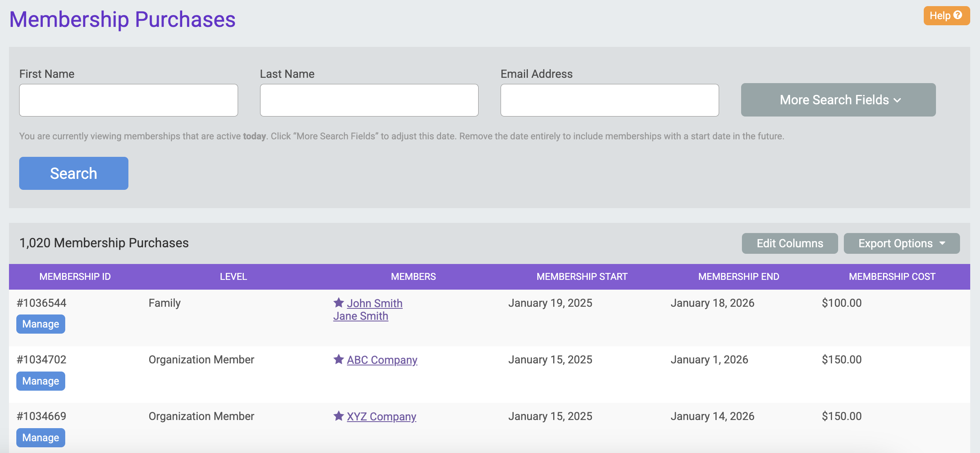This screenshot has height=453, width=980.
Task: Select the Email Address text field
Action: click(x=609, y=100)
